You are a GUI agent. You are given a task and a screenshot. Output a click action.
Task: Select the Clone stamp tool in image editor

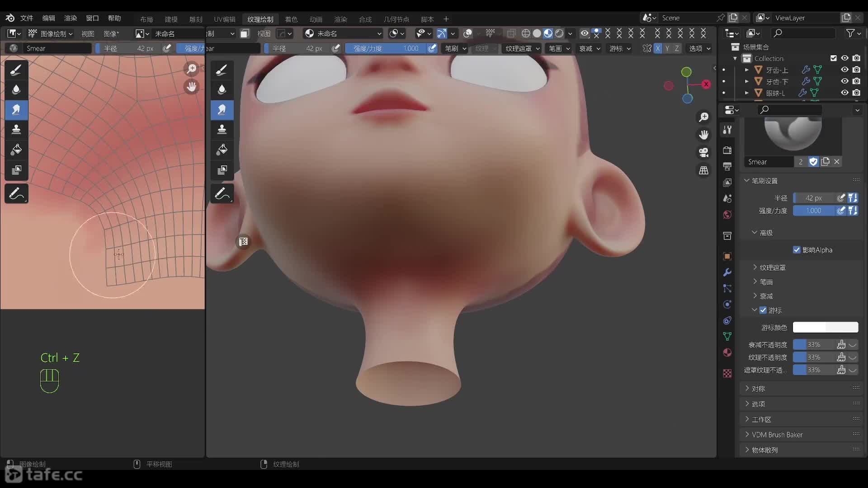coord(16,130)
